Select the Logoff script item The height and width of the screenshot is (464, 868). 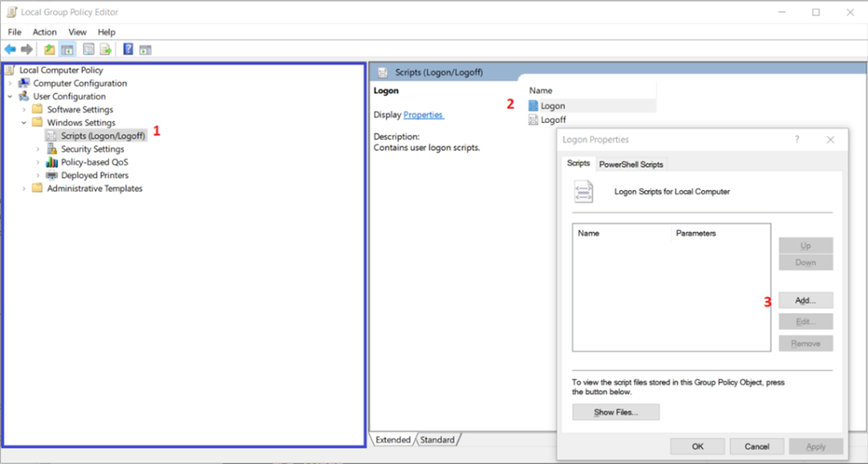click(552, 120)
